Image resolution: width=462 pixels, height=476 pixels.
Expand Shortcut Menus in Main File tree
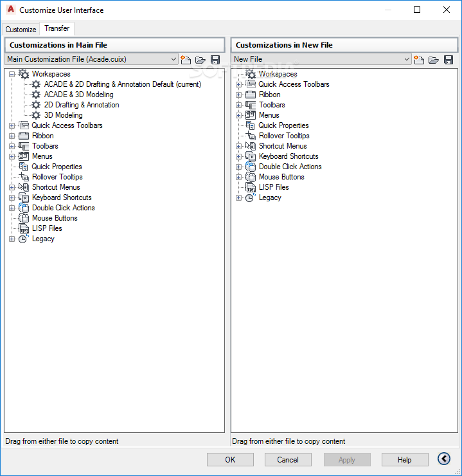(12, 188)
